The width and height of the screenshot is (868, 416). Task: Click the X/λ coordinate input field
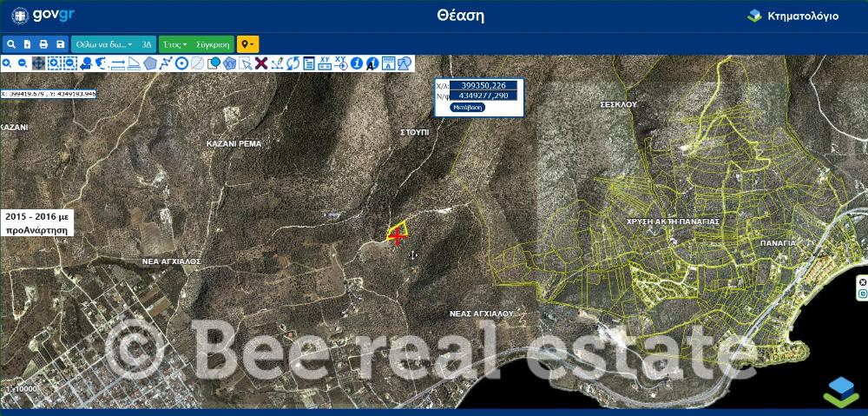point(484,85)
